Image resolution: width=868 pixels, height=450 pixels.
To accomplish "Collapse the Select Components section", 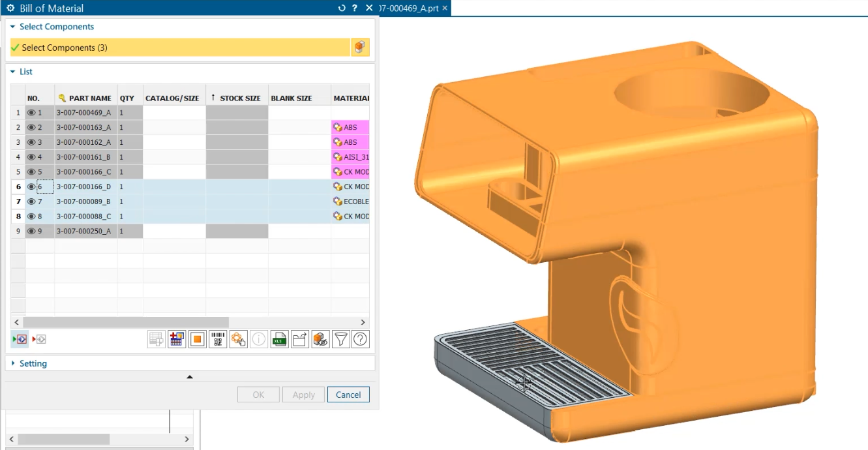I will (12, 27).
